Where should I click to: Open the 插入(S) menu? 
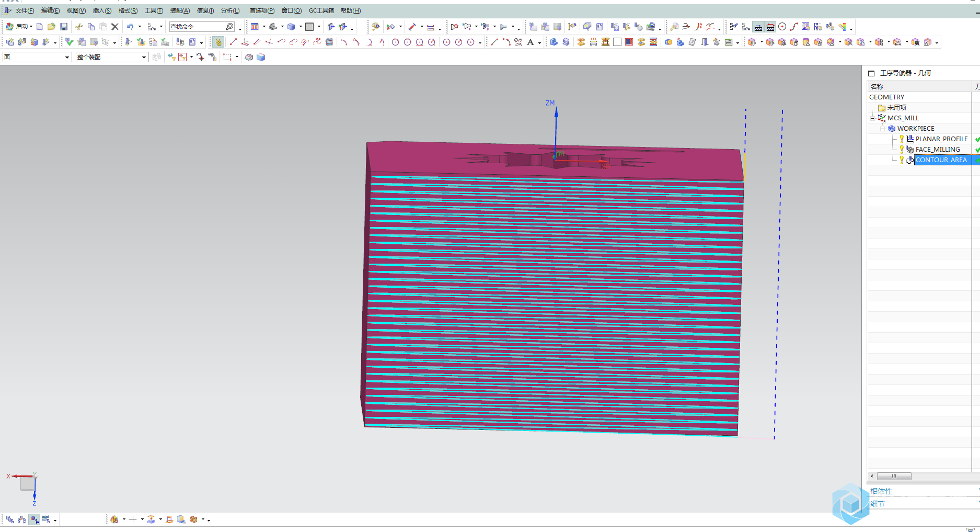coord(102,10)
